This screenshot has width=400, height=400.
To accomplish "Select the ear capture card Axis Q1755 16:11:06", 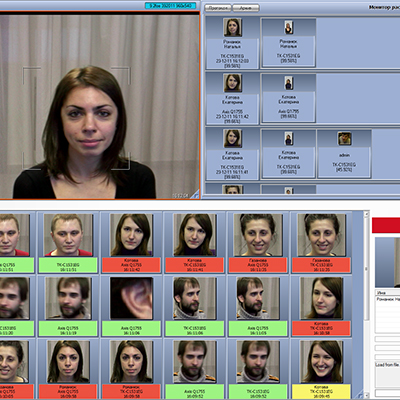I will tap(131, 306).
